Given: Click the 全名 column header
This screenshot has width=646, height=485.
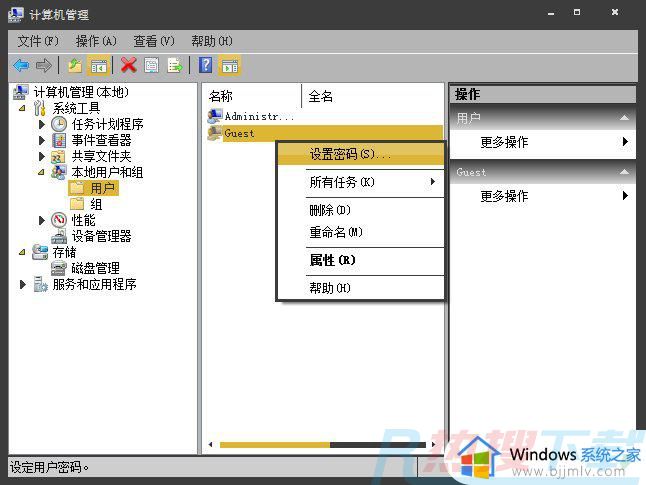Looking at the screenshot, I should (373, 96).
